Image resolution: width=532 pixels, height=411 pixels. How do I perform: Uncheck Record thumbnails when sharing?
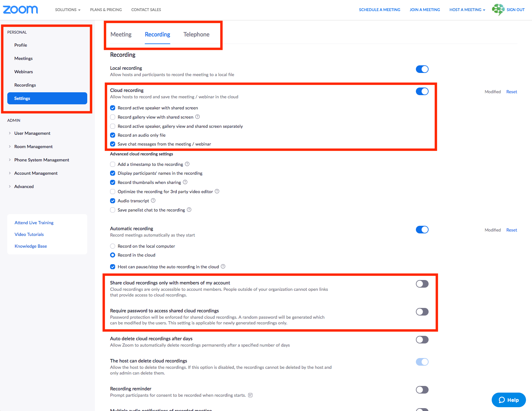point(113,182)
